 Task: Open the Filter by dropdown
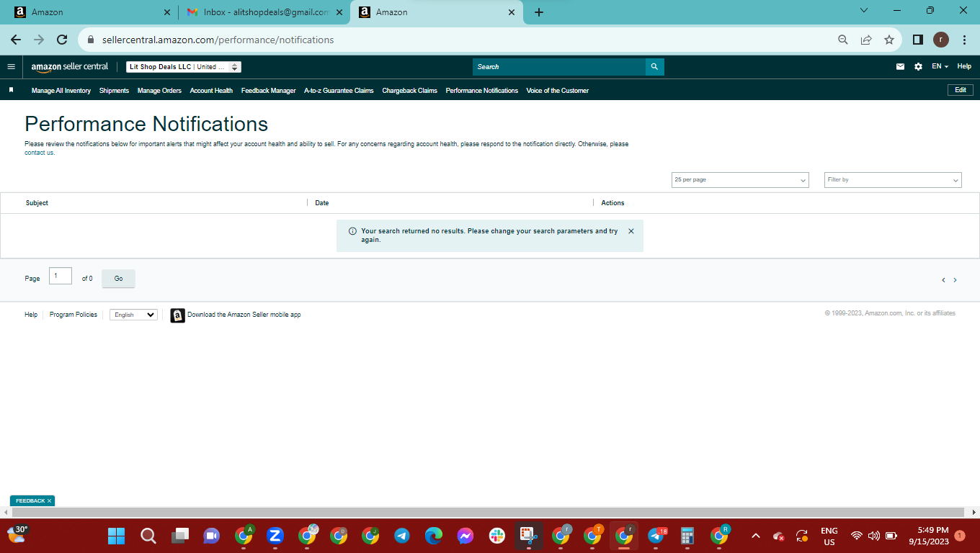893,180
